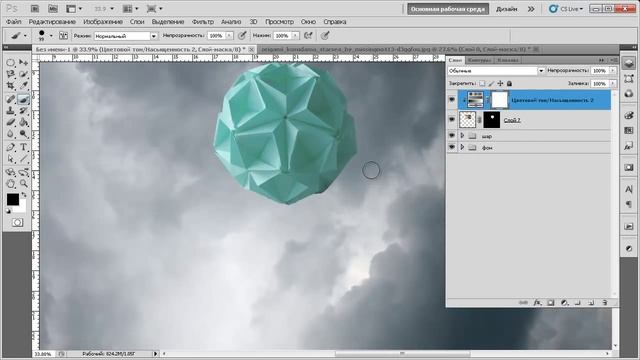Toggle lock position in Layers panel

click(x=500, y=83)
